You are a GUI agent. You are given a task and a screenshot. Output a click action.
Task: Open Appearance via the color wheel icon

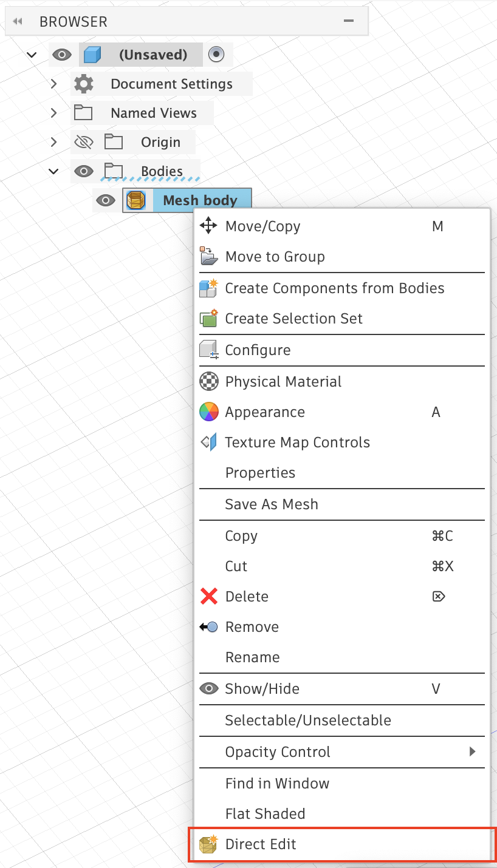(x=208, y=412)
